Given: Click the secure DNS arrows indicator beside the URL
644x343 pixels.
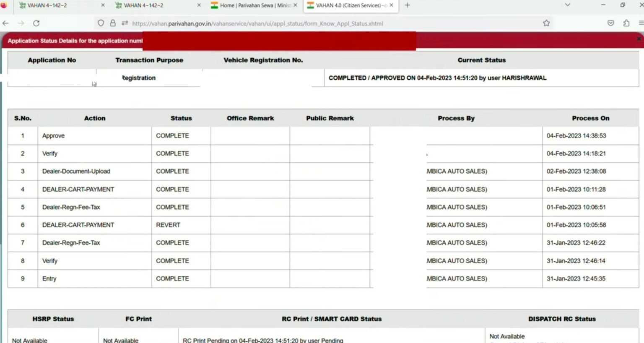Looking at the screenshot, I should point(124,23).
